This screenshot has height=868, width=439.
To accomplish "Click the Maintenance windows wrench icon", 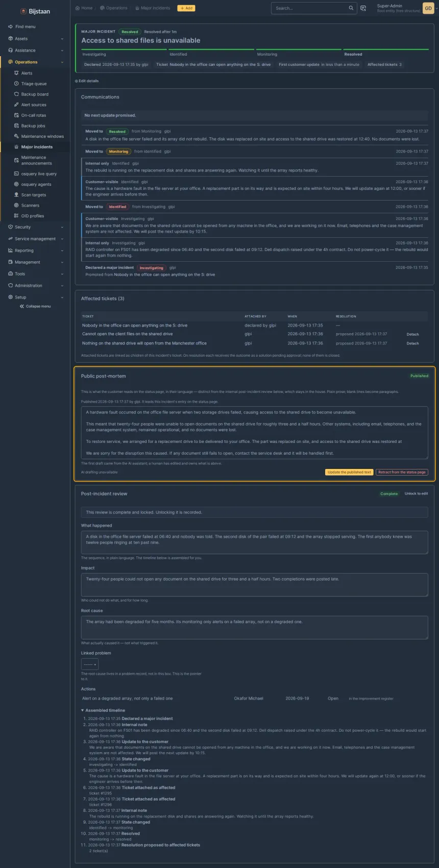I will pos(17,136).
